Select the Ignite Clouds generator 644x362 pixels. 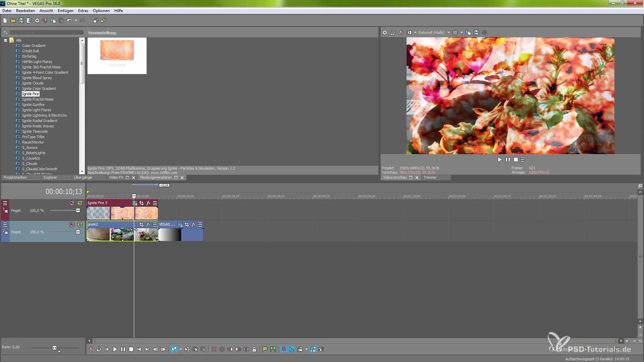pos(33,83)
